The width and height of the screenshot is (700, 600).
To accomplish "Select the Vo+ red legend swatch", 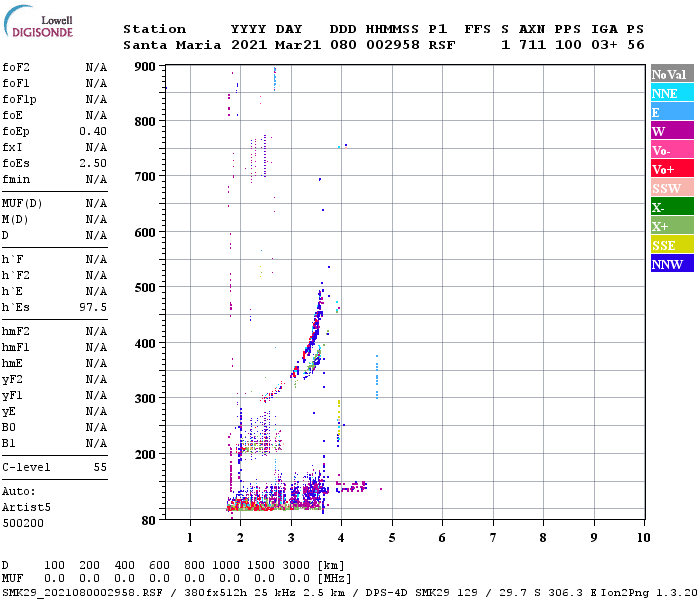I will click(x=672, y=169).
